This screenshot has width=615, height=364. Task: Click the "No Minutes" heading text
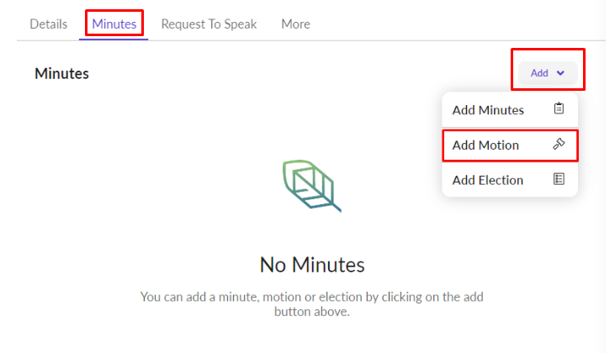pyautogui.click(x=312, y=265)
